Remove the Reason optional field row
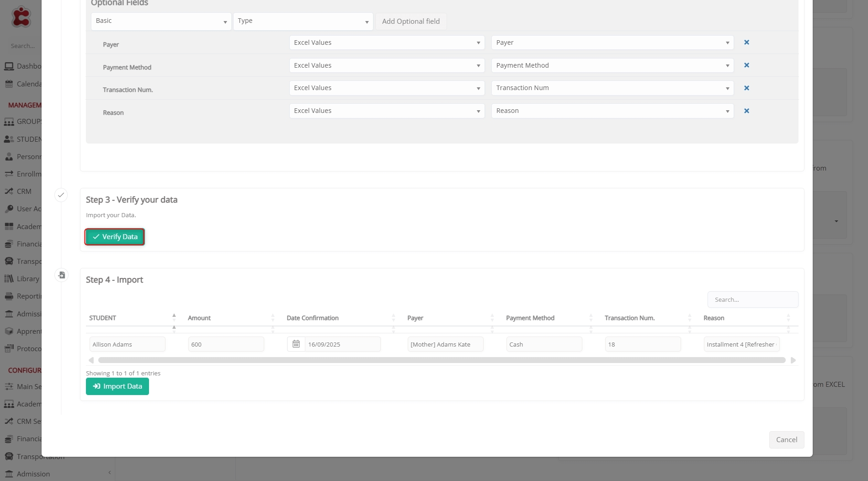Screen dimensions: 868x481 [x=746, y=111]
